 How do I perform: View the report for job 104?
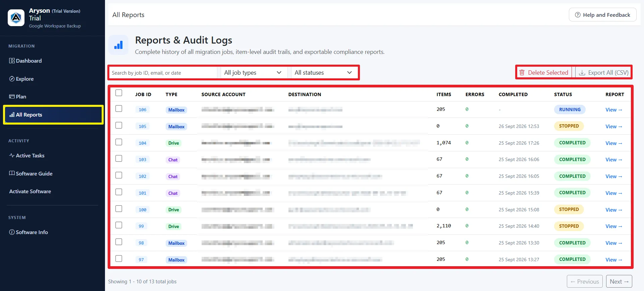tap(613, 143)
